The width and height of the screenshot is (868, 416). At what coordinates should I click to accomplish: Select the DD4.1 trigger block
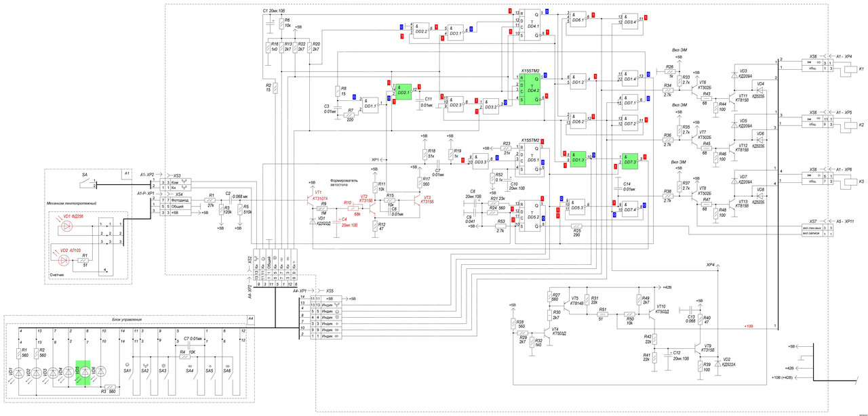click(x=530, y=24)
